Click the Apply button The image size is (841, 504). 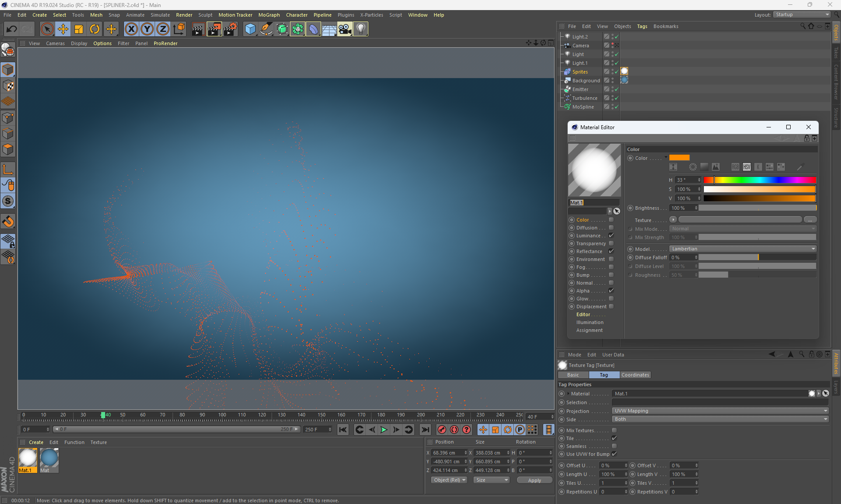click(534, 480)
